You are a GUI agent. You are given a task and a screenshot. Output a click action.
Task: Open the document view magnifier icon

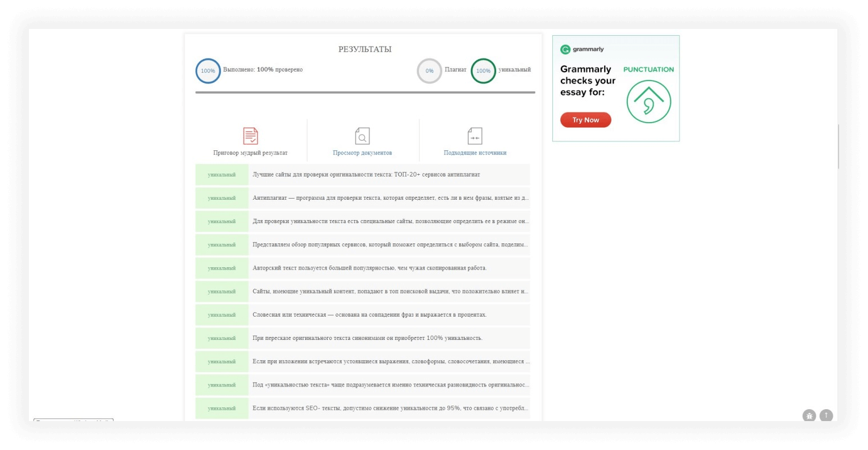coord(362,136)
